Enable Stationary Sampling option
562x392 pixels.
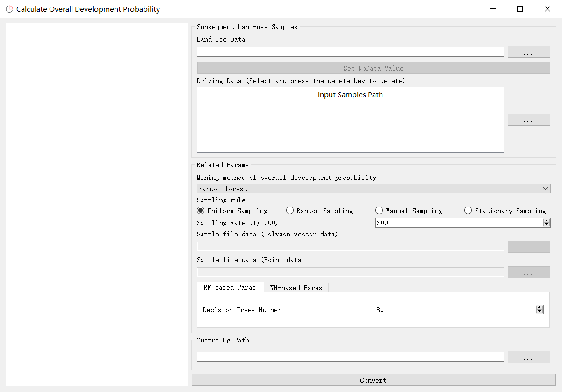click(468, 211)
